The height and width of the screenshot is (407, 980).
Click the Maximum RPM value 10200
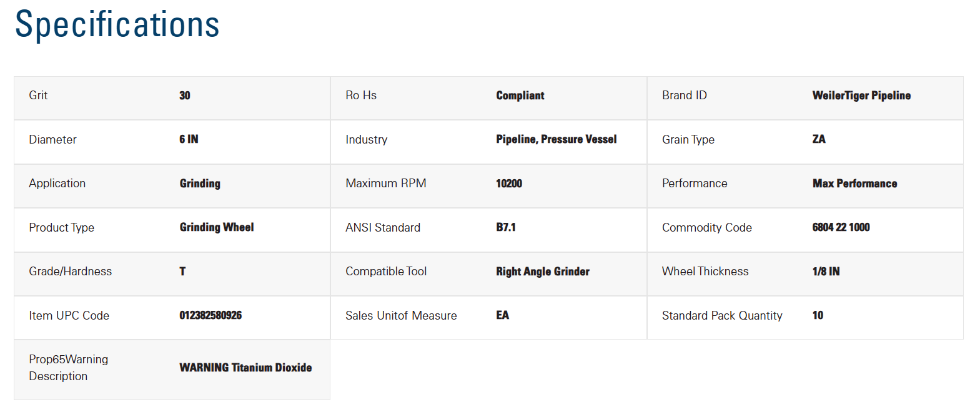pyautogui.click(x=509, y=184)
